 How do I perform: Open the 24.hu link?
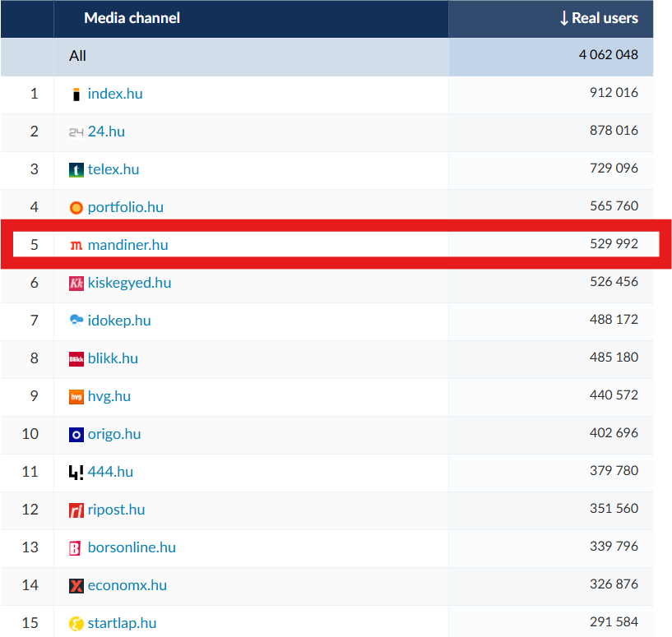106,132
